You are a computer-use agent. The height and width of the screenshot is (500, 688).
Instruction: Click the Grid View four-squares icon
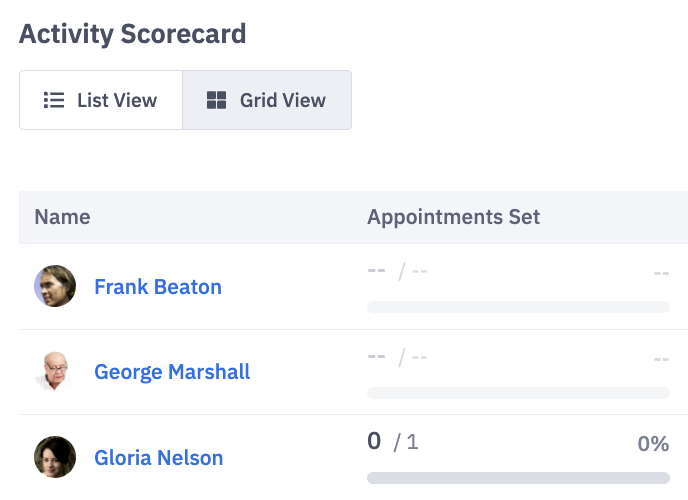click(x=216, y=100)
